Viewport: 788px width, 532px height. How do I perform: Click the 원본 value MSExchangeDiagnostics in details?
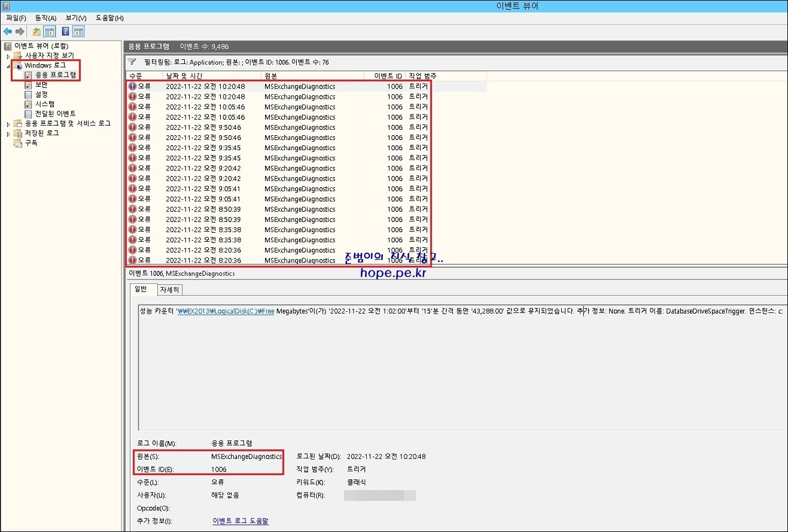[247, 457]
